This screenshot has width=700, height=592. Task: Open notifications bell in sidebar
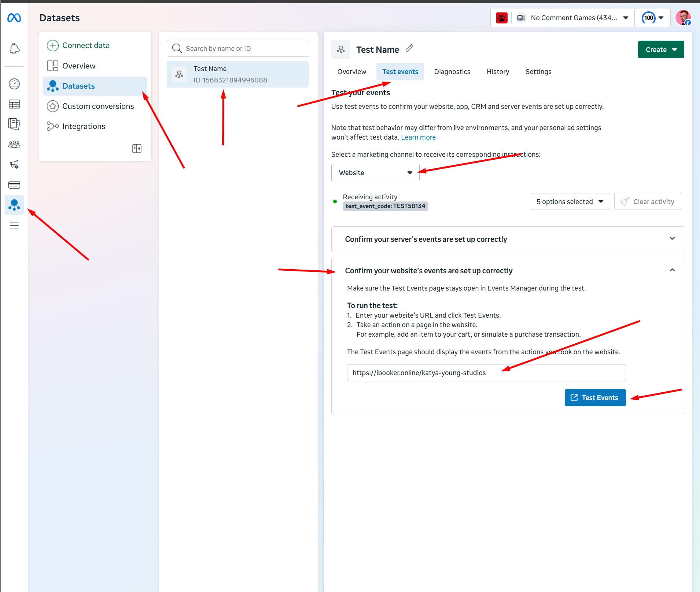tap(14, 49)
